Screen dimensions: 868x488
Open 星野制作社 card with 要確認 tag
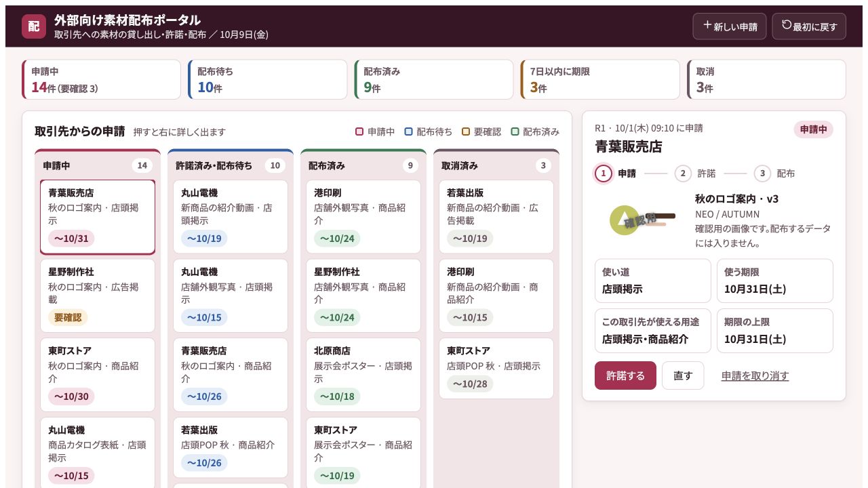[98, 296]
